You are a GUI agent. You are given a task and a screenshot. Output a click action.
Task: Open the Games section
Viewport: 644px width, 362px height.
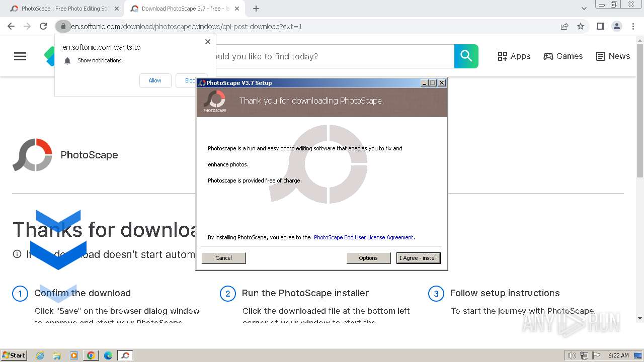click(563, 56)
